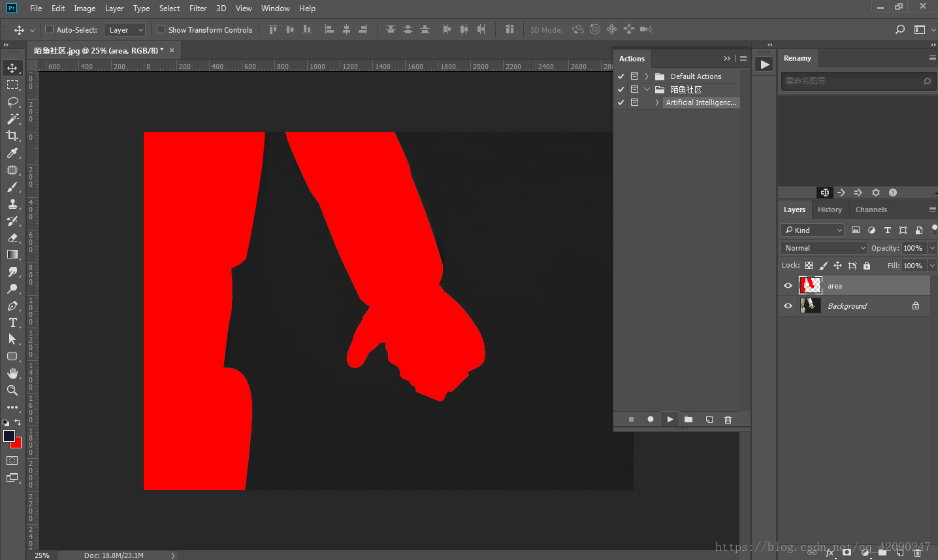This screenshot has height=560, width=938.
Task: Select the Lasso tool
Action: 12,102
